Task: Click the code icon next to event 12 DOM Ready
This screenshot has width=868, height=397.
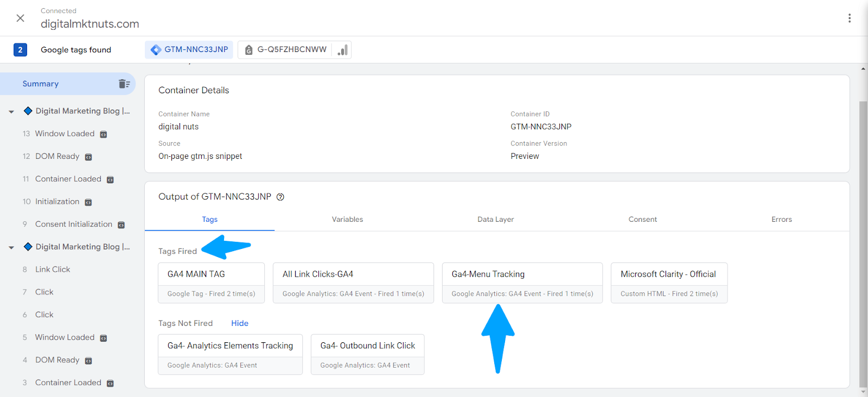Action: tap(88, 157)
